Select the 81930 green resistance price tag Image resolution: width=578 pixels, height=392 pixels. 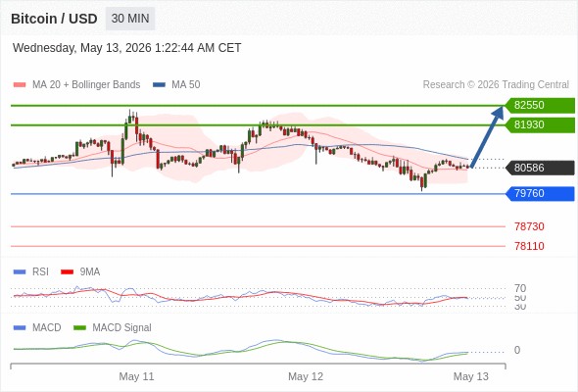click(540, 125)
